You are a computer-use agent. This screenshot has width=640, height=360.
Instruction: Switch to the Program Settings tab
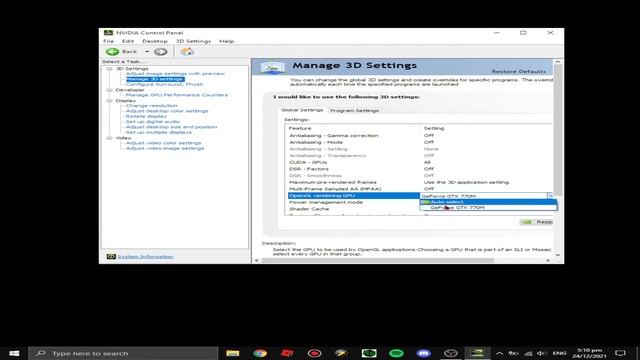[x=354, y=111]
